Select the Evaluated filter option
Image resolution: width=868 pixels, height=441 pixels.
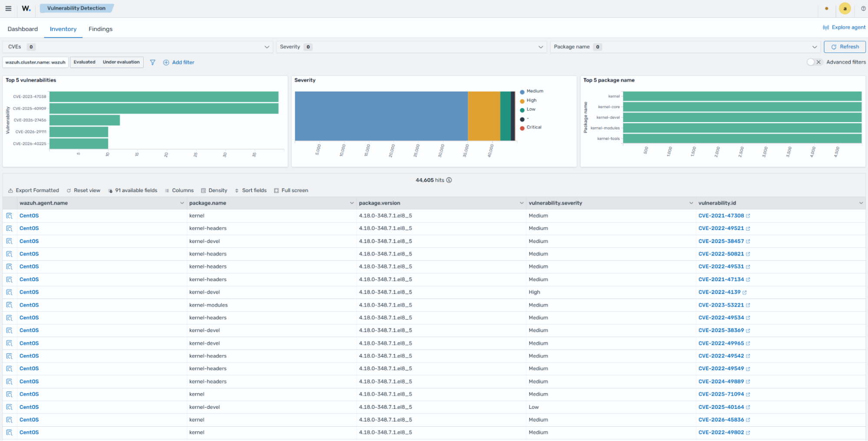pos(84,62)
